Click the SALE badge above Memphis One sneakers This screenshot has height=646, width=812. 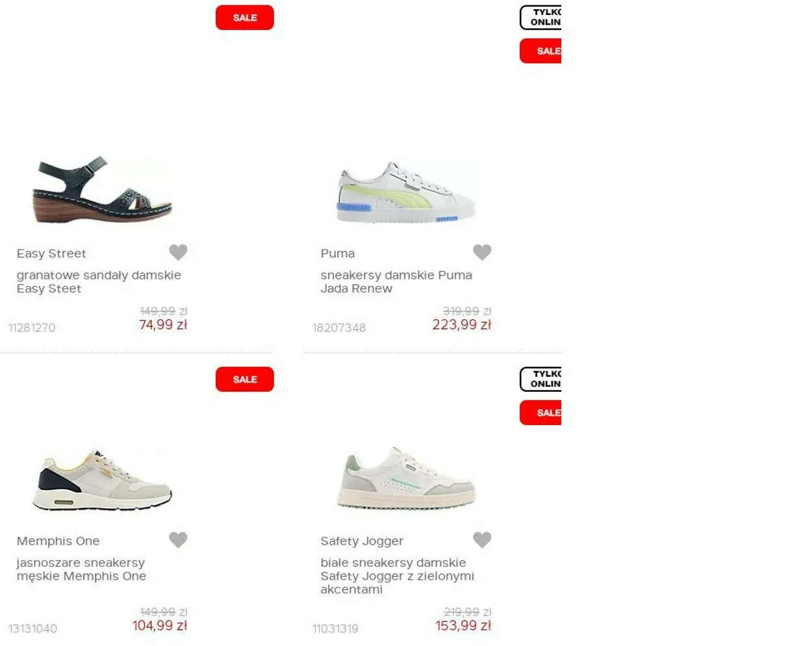[x=245, y=380]
